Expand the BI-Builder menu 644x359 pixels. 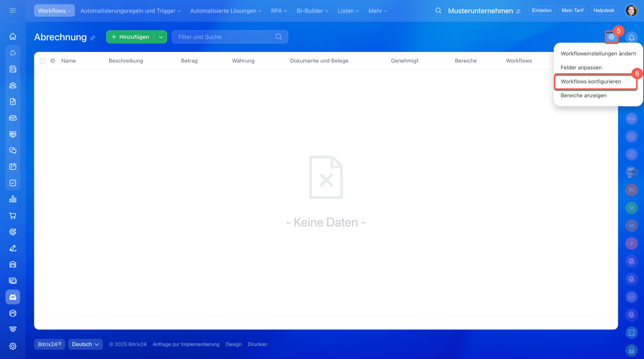click(x=312, y=11)
